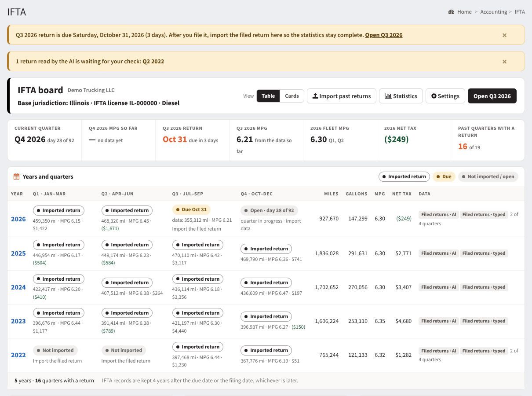Screen dimensions: 532x396
Task: Open 2024 Q3 Imported return badge
Action: click(198, 279)
